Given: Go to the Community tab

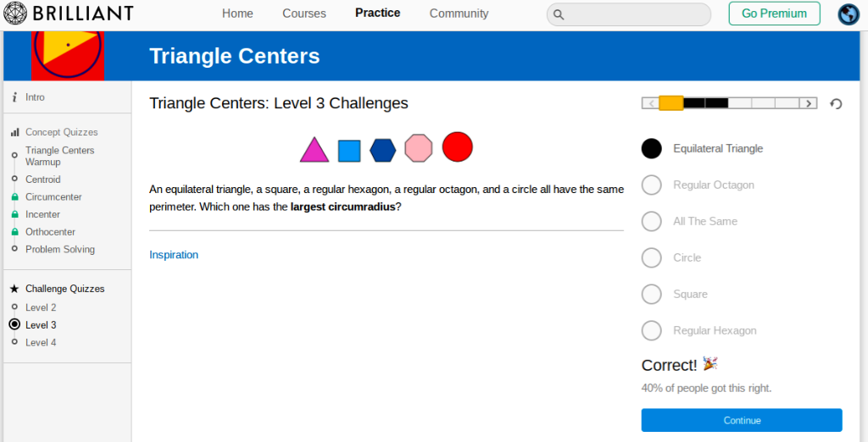Looking at the screenshot, I should [459, 14].
